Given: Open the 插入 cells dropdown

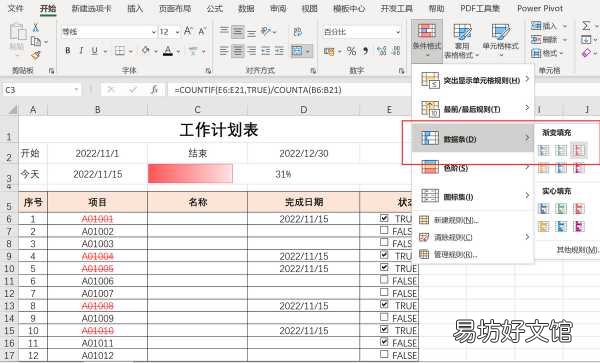Looking at the screenshot, I should click(x=564, y=26).
